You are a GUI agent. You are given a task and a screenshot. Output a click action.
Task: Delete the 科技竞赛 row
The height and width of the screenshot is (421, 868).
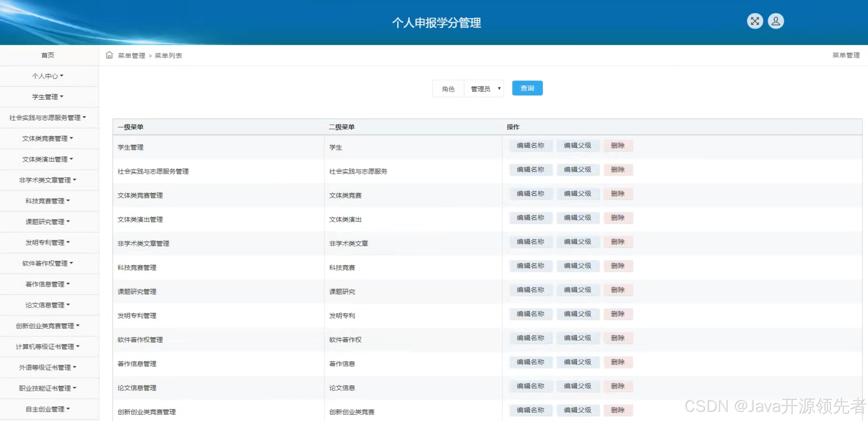(618, 266)
